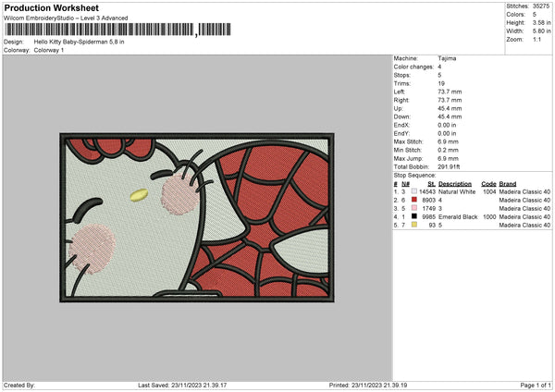Image resolution: width=555 pixels, height=392 pixels.
Task: Click the Machine value Tajima
Action: pos(447,58)
